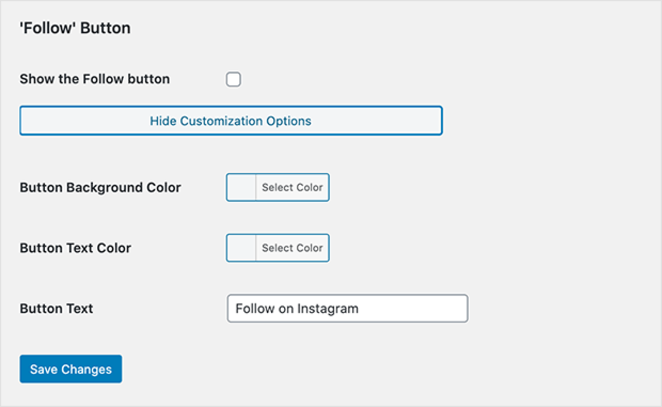Screen dimensions: 662x407
Task: Click Select Color for Button Background Color
Action: tap(292, 187)
